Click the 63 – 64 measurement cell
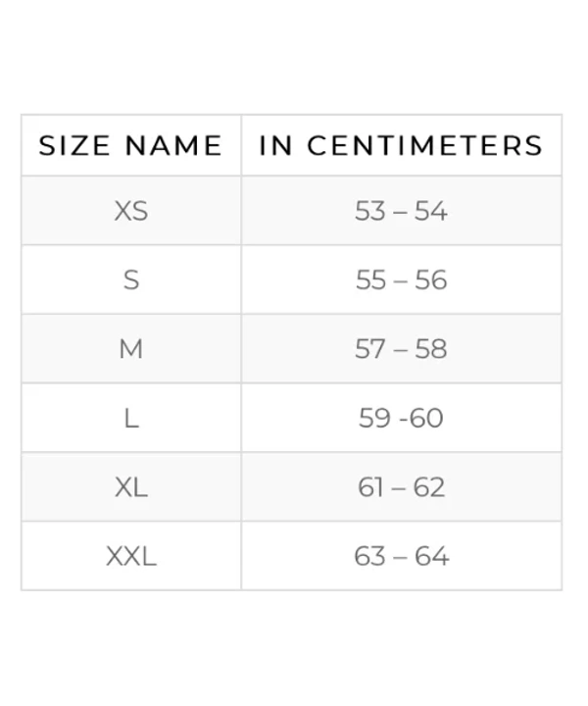 pos(401,557)
